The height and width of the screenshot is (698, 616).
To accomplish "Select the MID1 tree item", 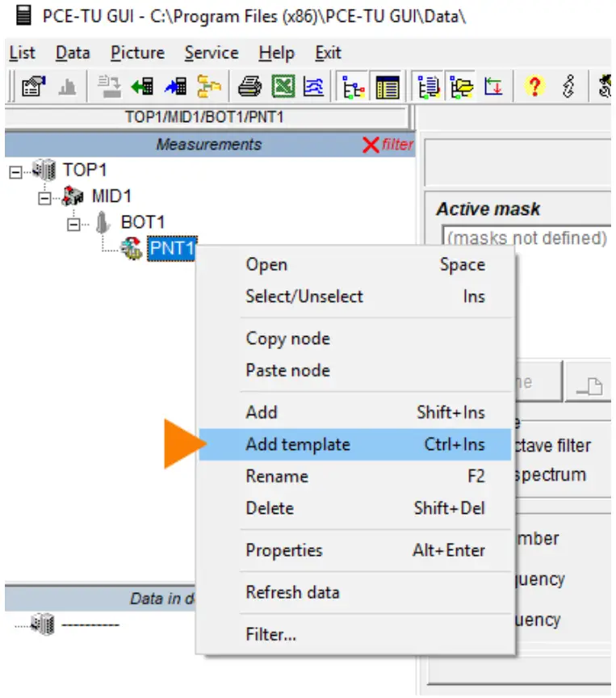I will 111,196.
